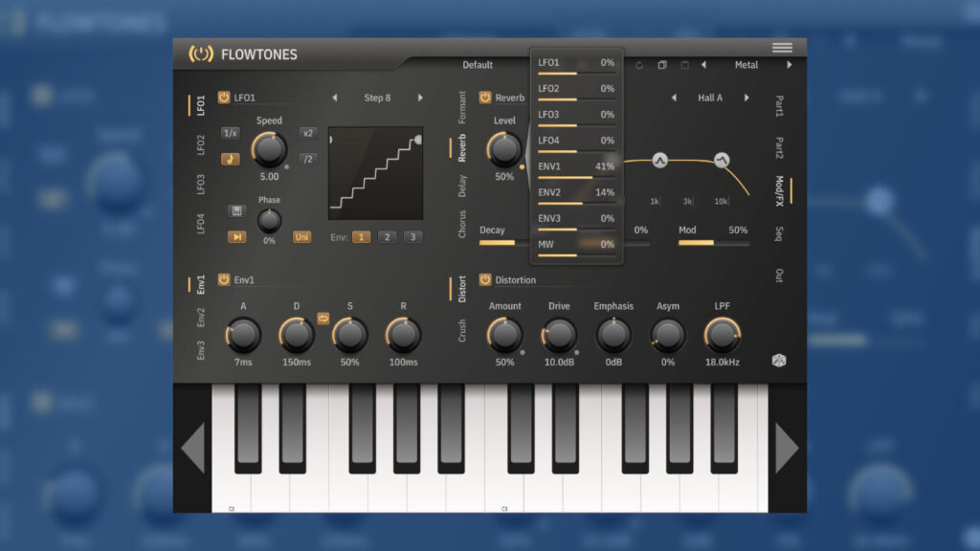980x551 pixels.
Task: Click the randomize dice icon
Action: 779,362
